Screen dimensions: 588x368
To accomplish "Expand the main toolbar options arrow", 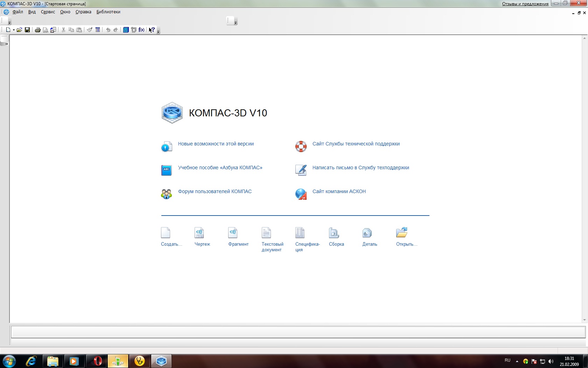I will 159,32.
